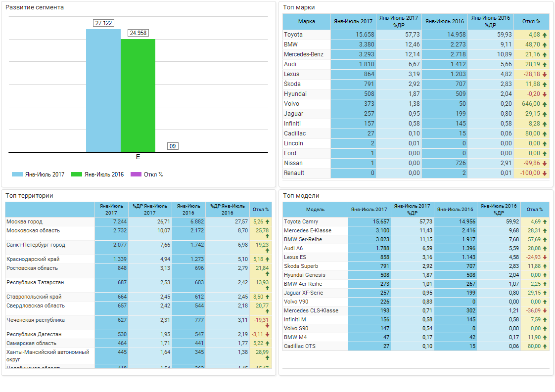Click the up arrow in the Cadillac brand row
This screenshot has height=392, width=555.
pyautogui.click(x=545, y=134)
